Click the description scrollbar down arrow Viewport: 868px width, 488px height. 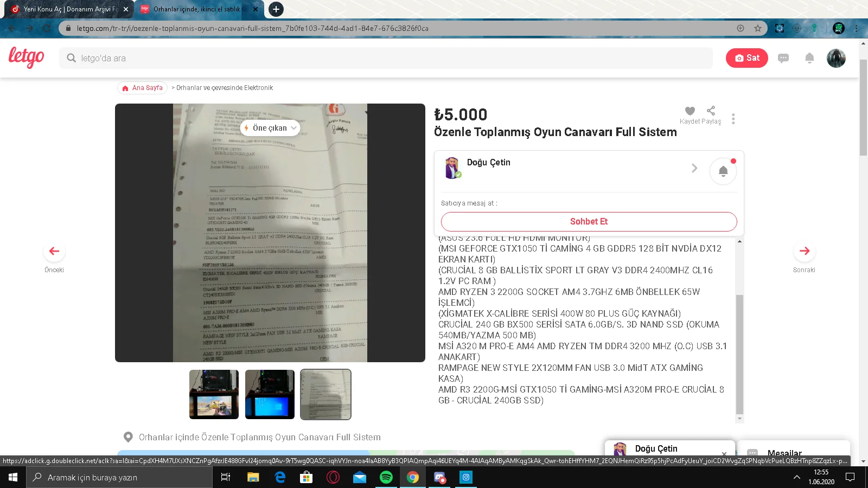(x=739, y=419)
